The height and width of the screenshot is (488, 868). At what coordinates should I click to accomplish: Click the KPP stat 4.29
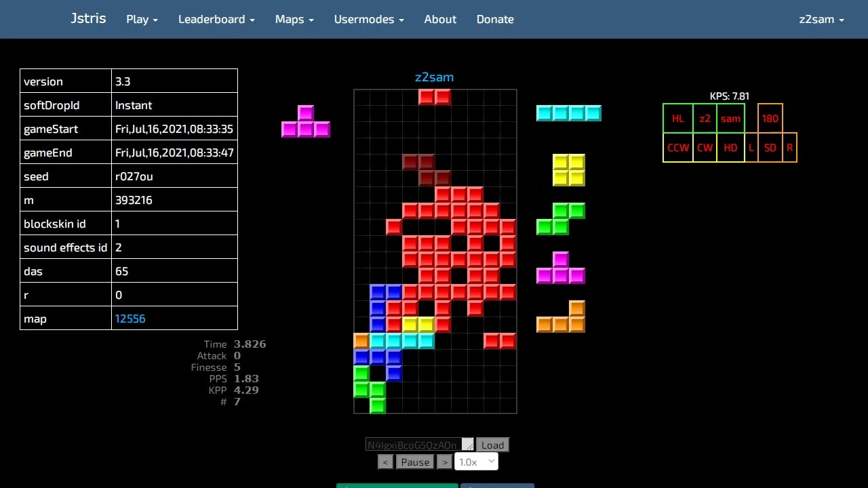coord(246,390)
